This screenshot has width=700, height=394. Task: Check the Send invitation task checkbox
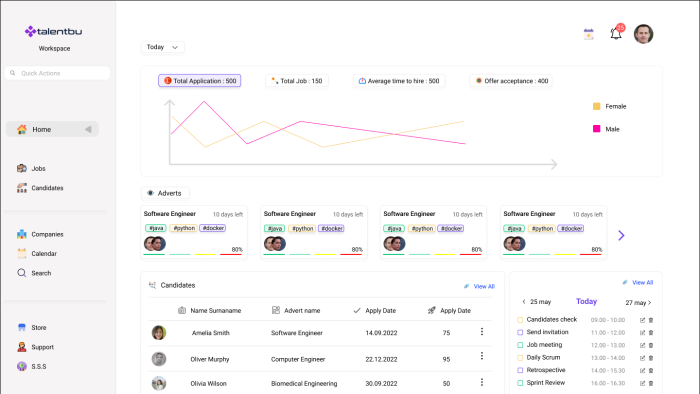click(520, 332)
